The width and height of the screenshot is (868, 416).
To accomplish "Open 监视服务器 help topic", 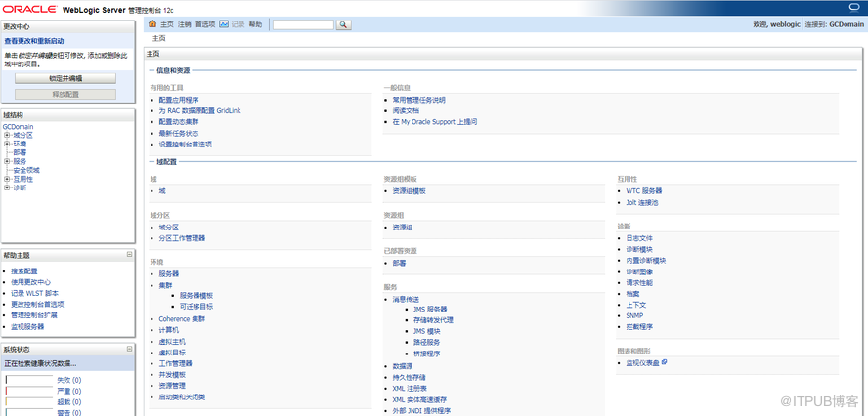I will point(27,326).
